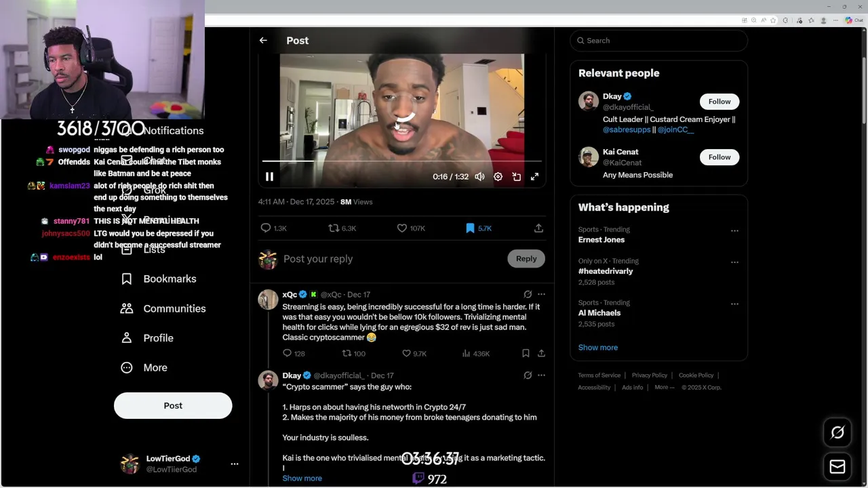868x488 pixels.
Task: Click the sidebar Post button
Action: (173, 405)
